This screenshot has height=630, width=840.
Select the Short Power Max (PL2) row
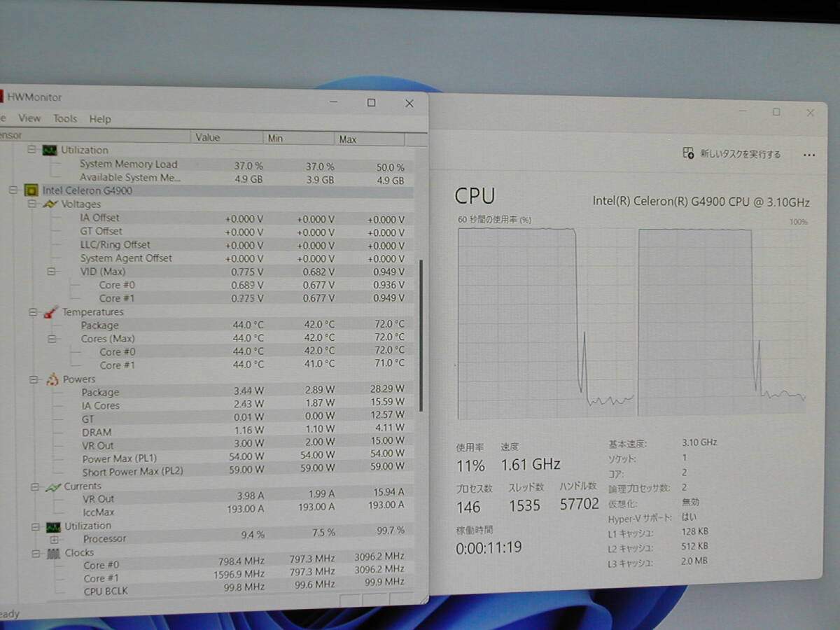207,471
